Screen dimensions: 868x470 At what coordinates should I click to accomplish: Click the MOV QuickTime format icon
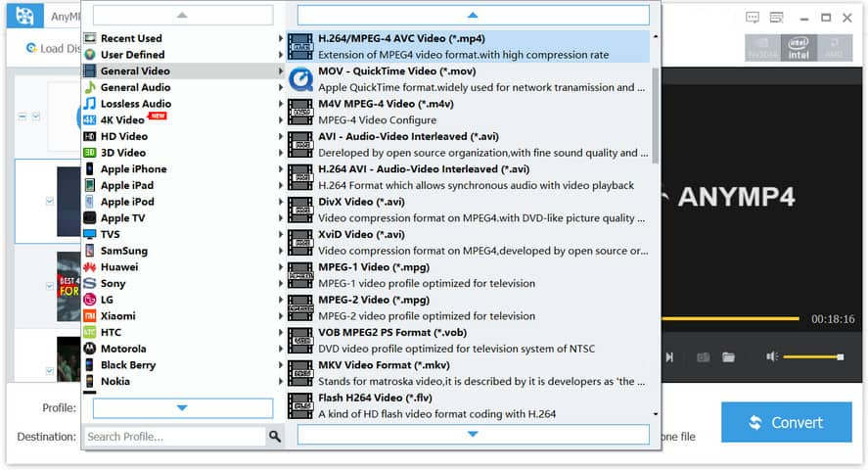pyautogui.click(x=300, y=79)
